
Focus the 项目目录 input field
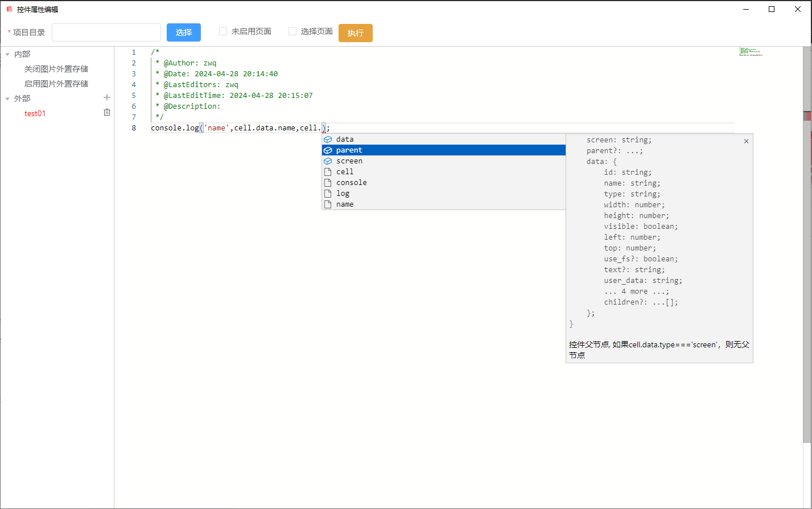coord(106,32)
